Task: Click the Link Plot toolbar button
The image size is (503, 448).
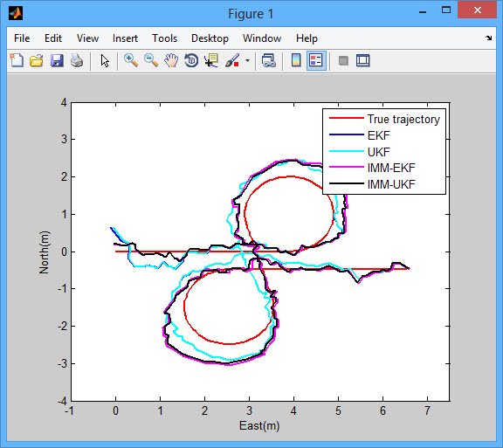Action: (268, 60)
